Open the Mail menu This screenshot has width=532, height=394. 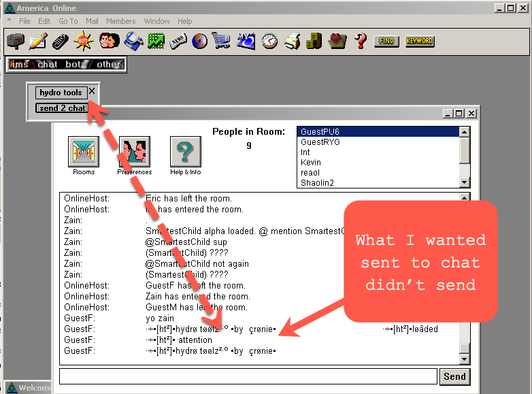click(x=92, y=21)
